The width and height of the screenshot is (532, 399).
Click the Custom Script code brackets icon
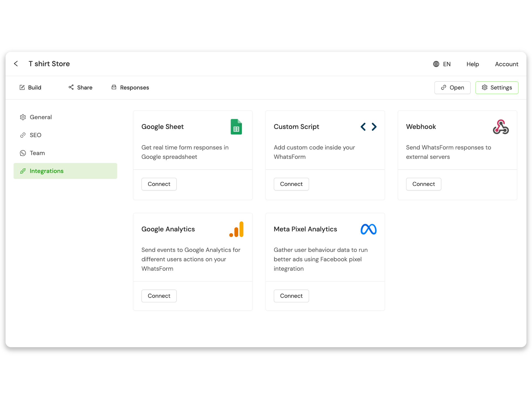pyautogui.click(x=368, y=127)
